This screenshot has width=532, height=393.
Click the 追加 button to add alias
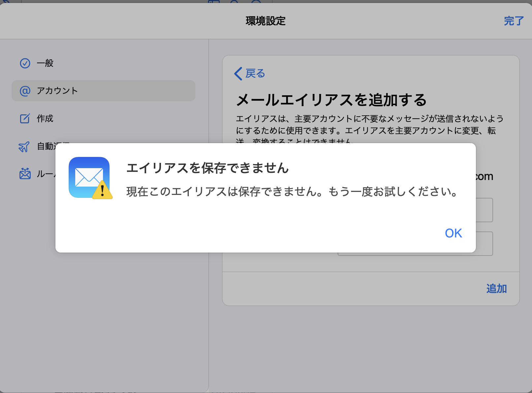point(496,288)
